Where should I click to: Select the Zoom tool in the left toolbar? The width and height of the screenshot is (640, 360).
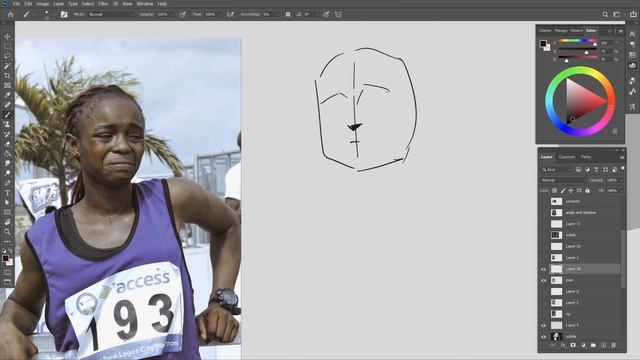(7, 232)
